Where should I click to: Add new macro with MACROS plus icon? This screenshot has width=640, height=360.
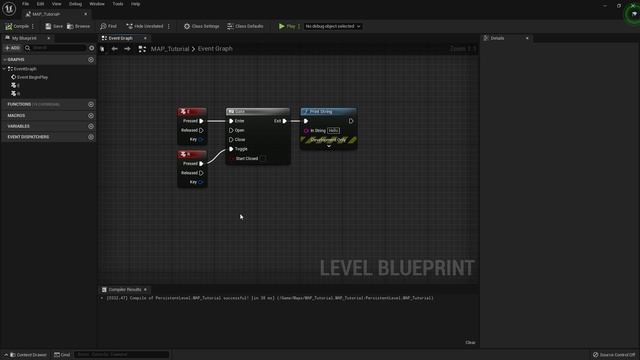tap(91, 116)
